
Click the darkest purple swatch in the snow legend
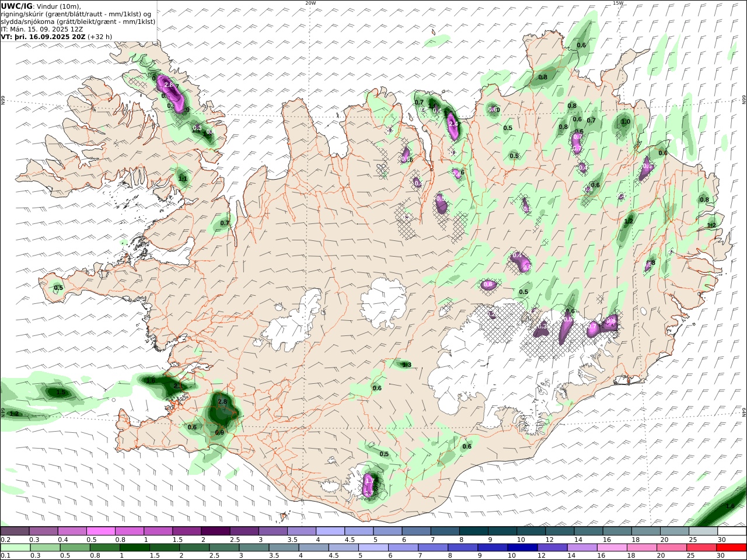tap(215, 531)
